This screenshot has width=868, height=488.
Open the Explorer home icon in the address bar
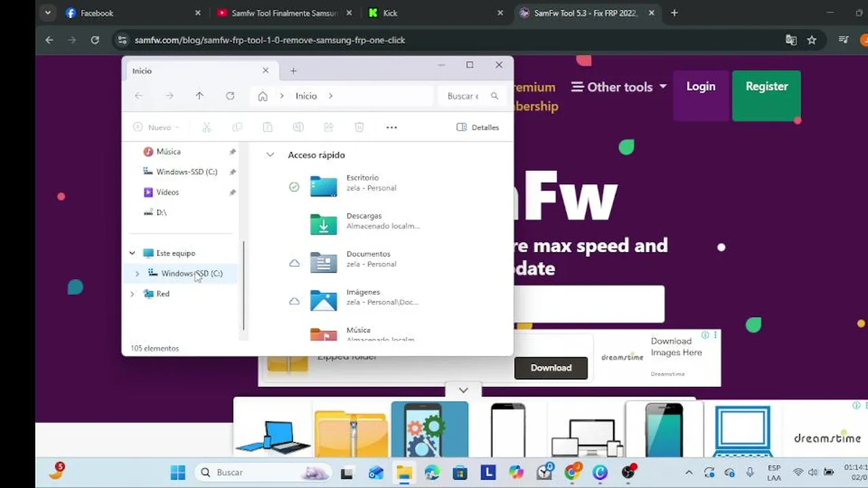coord(262,96)
